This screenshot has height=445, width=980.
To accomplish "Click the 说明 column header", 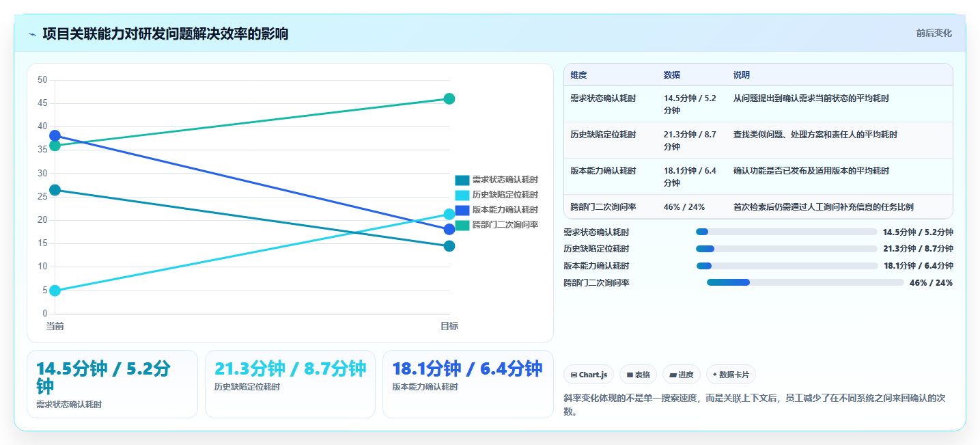I will pyautogui.click(x=742, y=75).
